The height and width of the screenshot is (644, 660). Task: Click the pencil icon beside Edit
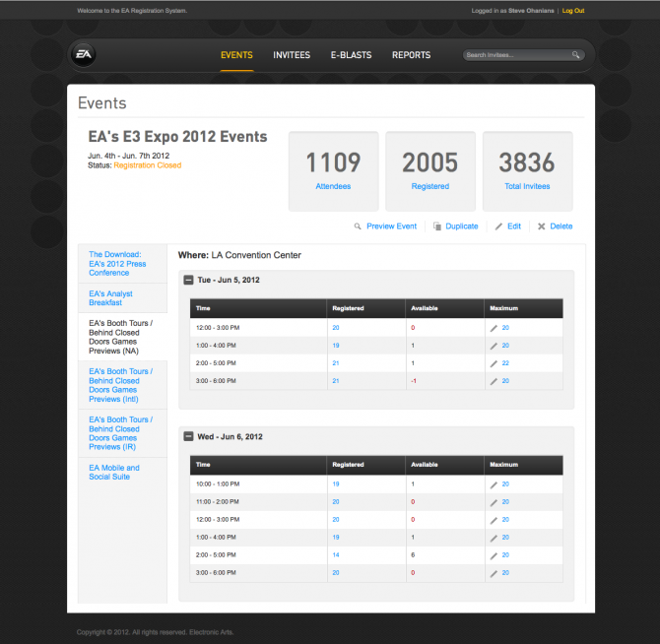pyautogui.click(x=498, y=226)
